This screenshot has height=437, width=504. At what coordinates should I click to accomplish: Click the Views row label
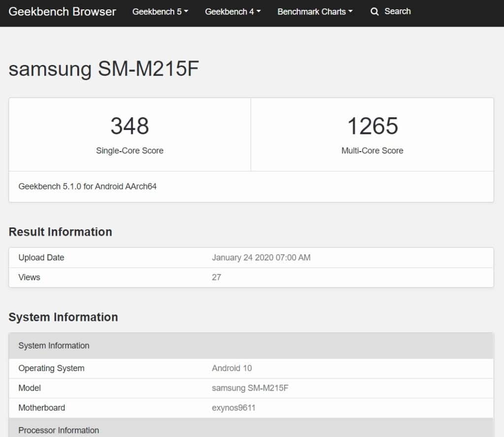coord(29,277)
